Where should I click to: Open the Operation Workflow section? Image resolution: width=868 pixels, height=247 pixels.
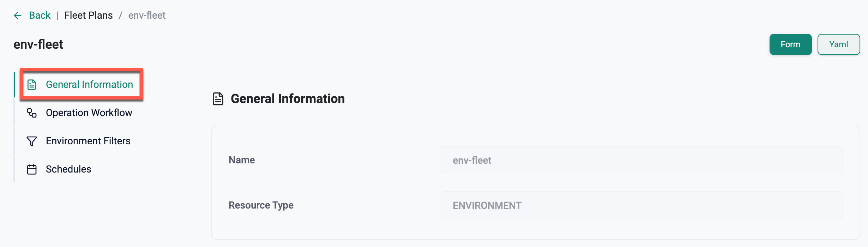tap(89, 113)
